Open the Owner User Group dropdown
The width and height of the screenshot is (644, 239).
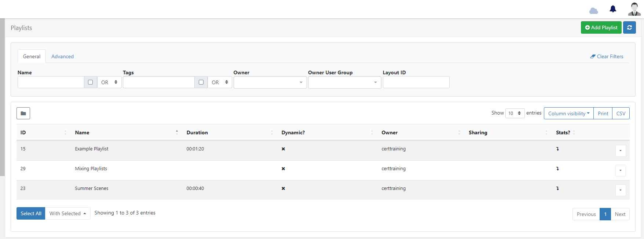(x=344, y=82)
